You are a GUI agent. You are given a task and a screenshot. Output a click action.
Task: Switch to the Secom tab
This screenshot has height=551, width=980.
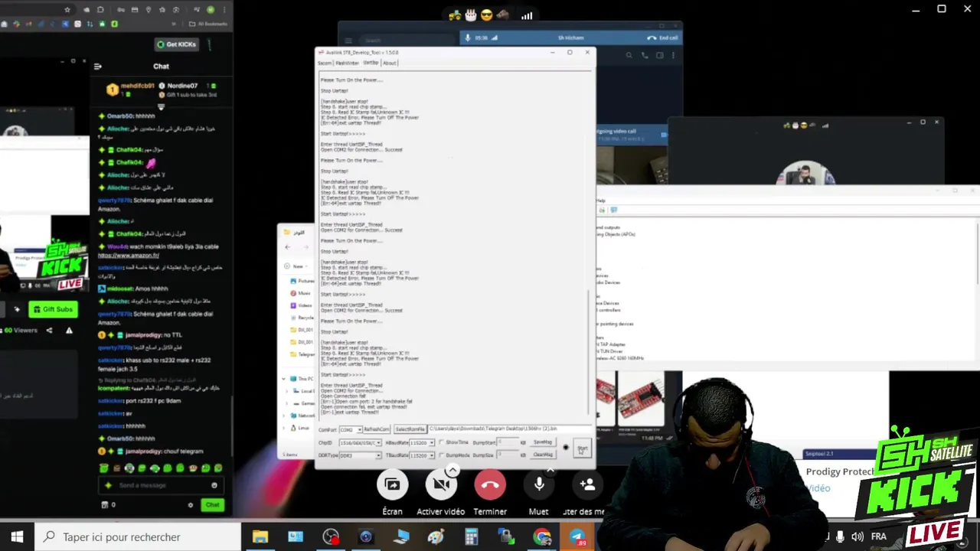(325, 63)
